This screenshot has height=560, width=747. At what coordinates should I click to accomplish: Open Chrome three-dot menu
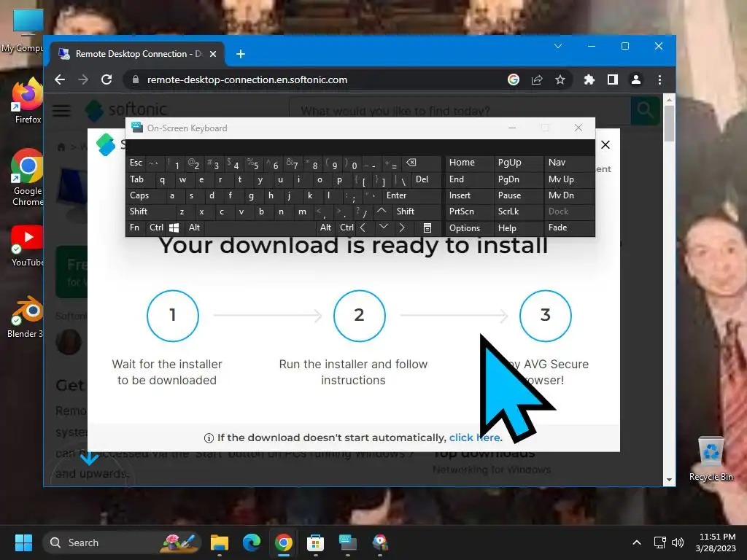[x=659, y=79]
